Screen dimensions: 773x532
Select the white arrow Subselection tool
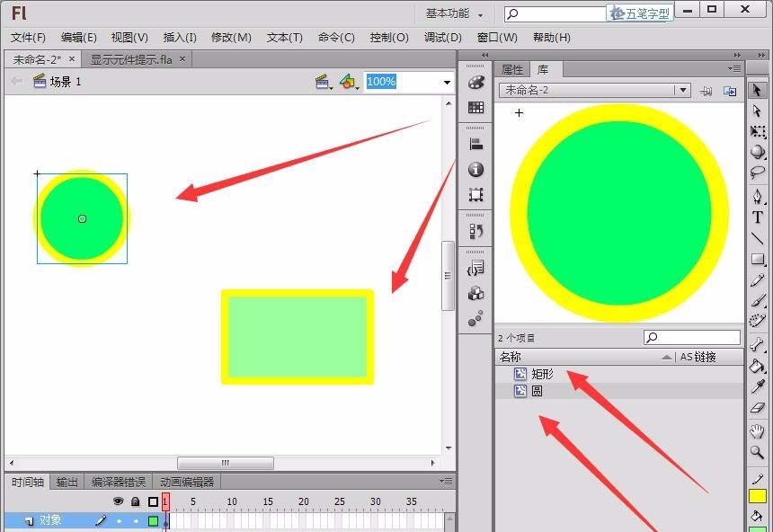(x=757, y=111)
